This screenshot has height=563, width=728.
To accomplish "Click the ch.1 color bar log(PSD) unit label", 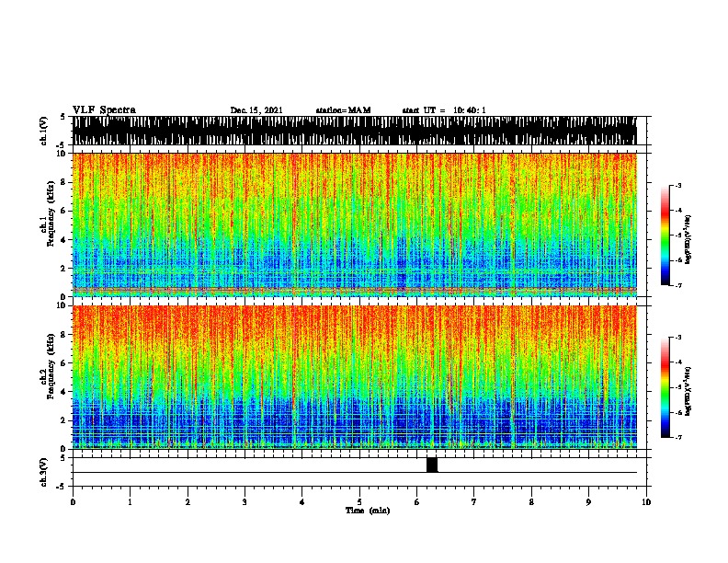I will tap(688, 239).
